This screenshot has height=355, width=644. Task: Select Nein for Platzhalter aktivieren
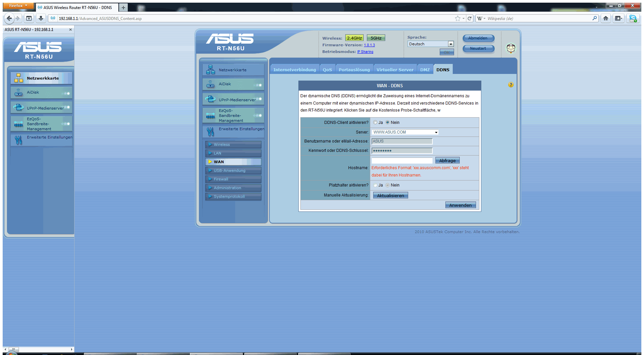[x=388, y=185]
